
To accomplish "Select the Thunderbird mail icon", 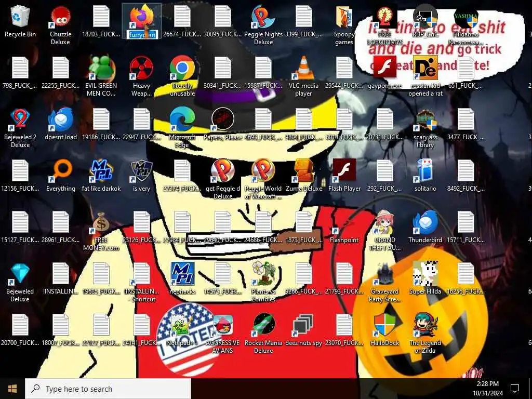I will 425,222.
